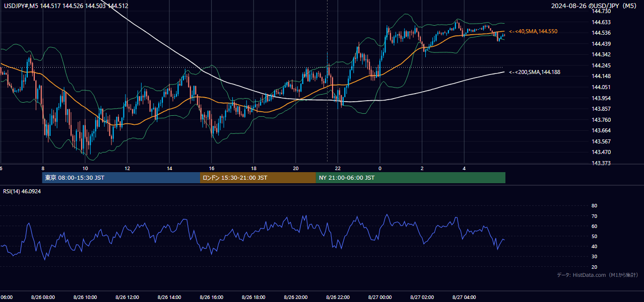644x302 pixels.
Task: Click the 8/26 08:00 date label
Action: (43, 297)
